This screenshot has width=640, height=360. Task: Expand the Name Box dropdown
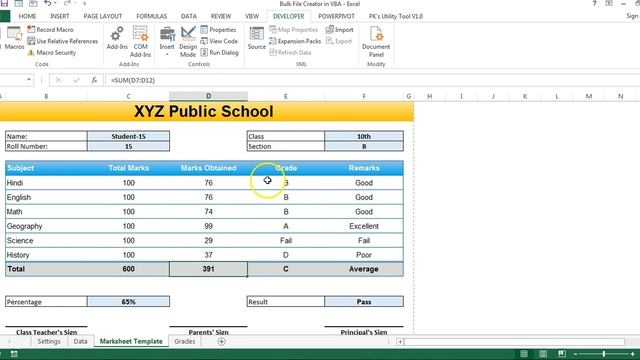pyautogui.click(x=29, y=80)
